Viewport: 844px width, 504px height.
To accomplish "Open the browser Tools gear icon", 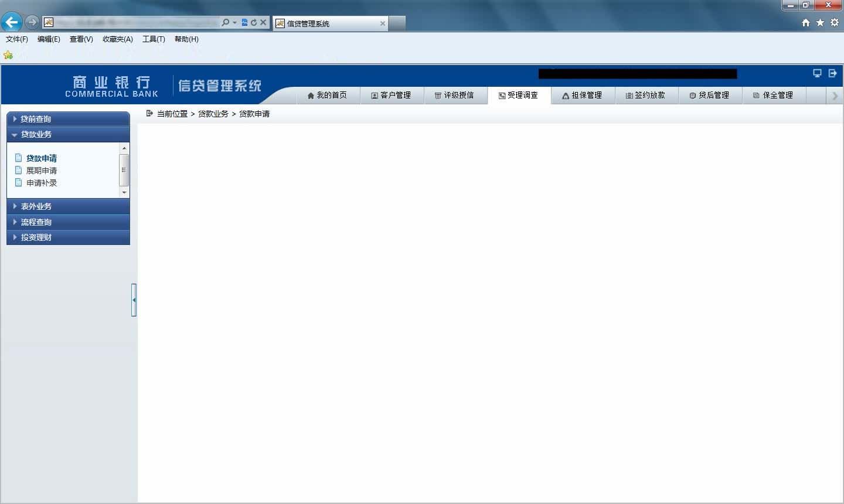I will [834, 23].
